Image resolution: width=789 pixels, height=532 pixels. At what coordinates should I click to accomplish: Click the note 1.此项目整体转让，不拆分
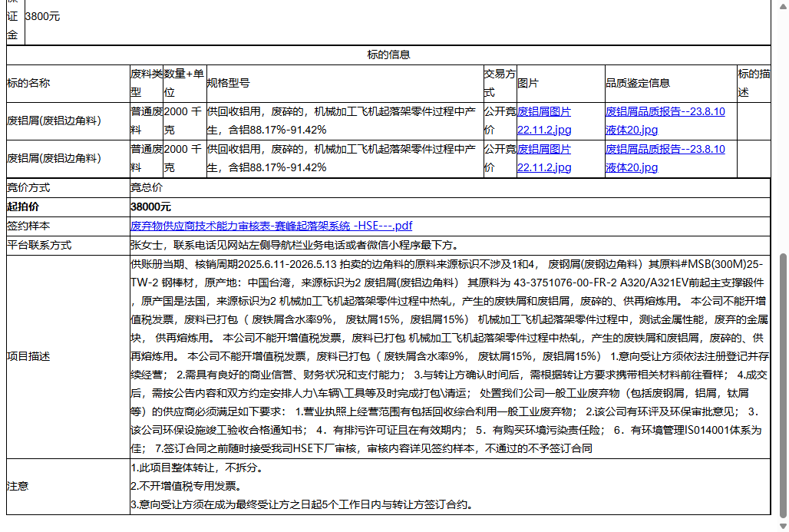pyautogui.click(x=197, y=468)
